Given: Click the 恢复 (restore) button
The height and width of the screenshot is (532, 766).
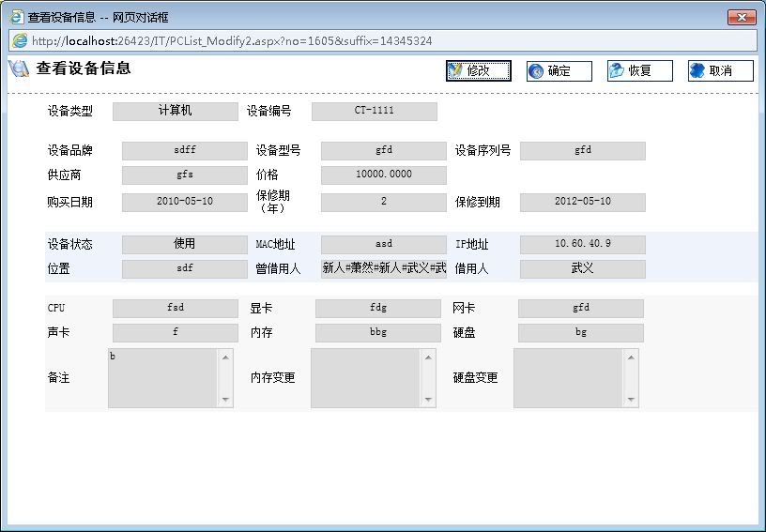Looking at the screenshot, I should coord(639,70).
